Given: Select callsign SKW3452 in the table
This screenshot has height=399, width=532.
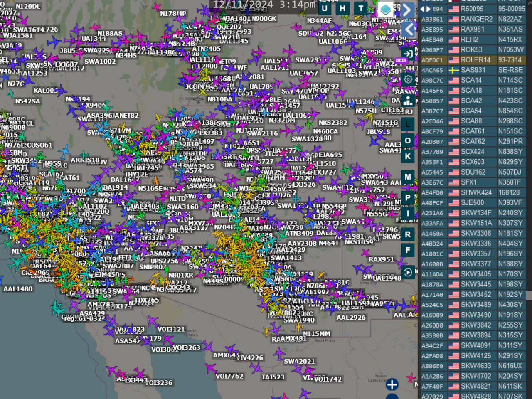Looking at the screenshot, I should tap(476, 294).
